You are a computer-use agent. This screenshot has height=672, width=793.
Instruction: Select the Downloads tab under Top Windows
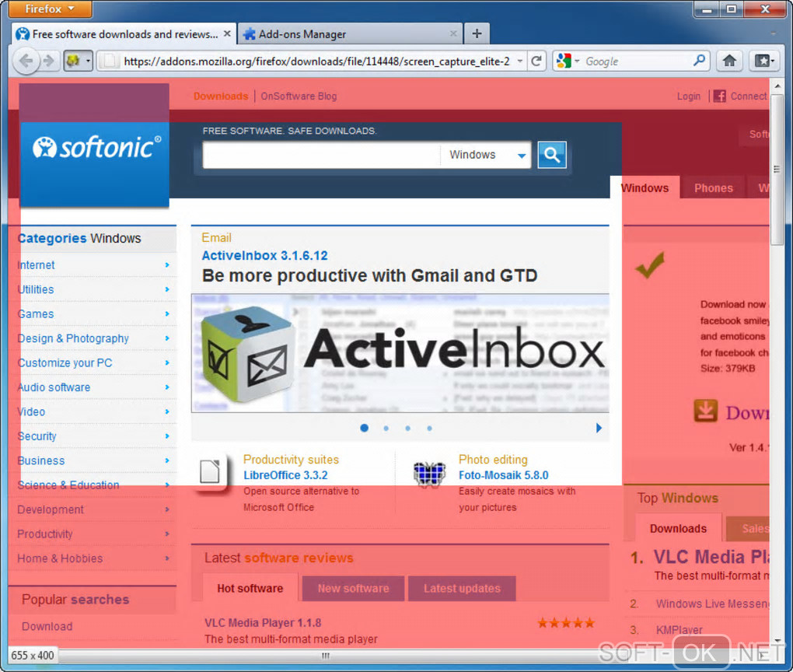pyautogui.click(x=678, y=528)
